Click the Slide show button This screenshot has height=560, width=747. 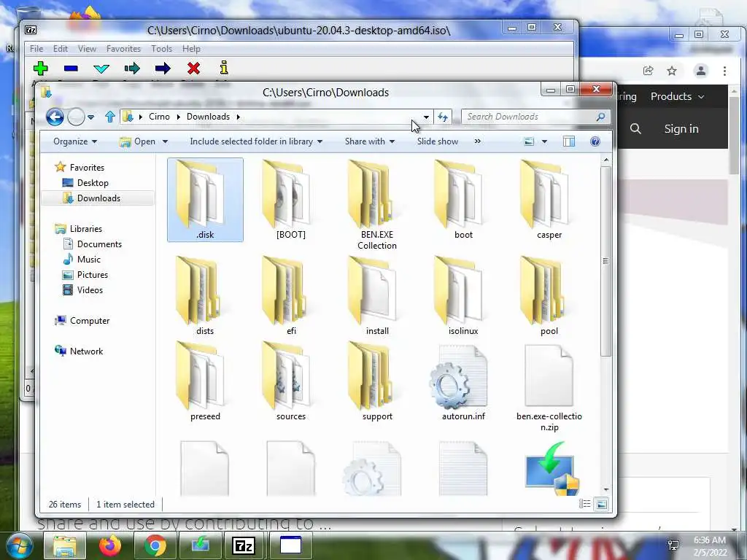click(438, 141)
